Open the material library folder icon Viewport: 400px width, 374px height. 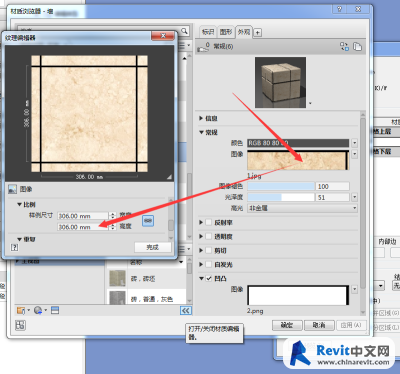[x=21, y=310]
